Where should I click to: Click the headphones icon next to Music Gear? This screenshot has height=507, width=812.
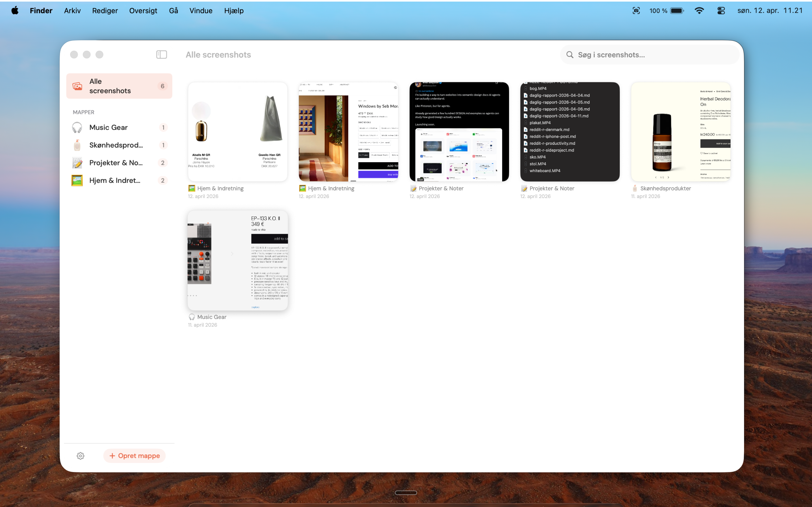point(77,127)
